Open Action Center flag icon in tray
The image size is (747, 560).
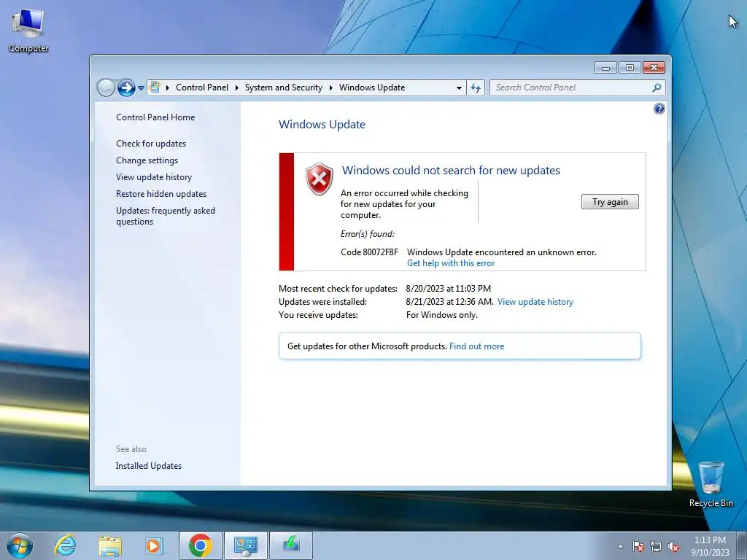(x=638, y=546)
